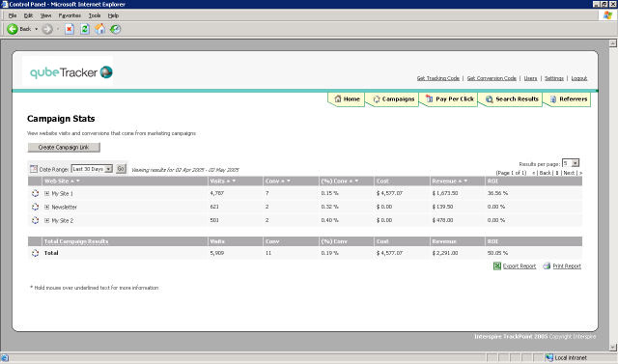
Task: Switch to the Referrers tab
Action: 568,99
